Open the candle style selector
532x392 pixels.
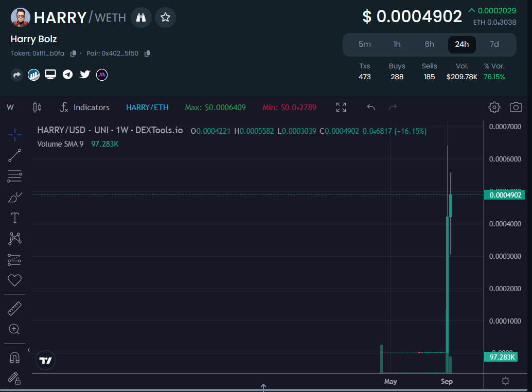click(x=37, y=107)
